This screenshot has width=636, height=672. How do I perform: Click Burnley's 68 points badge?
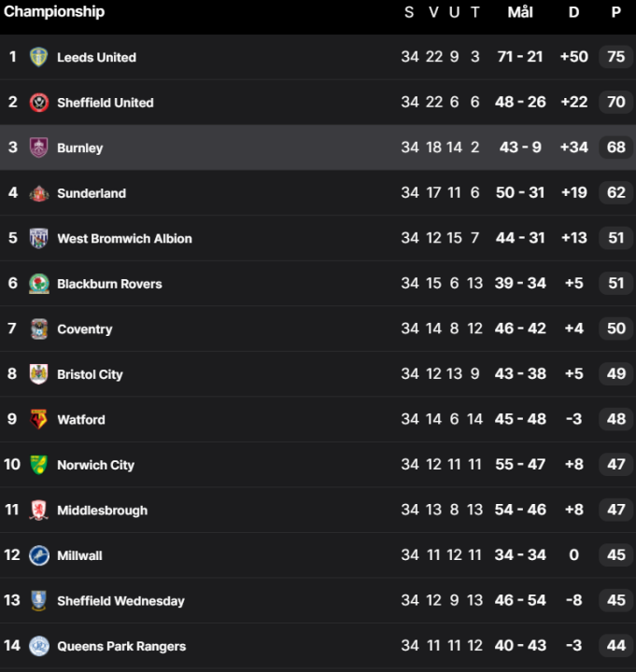pos(615,147)
